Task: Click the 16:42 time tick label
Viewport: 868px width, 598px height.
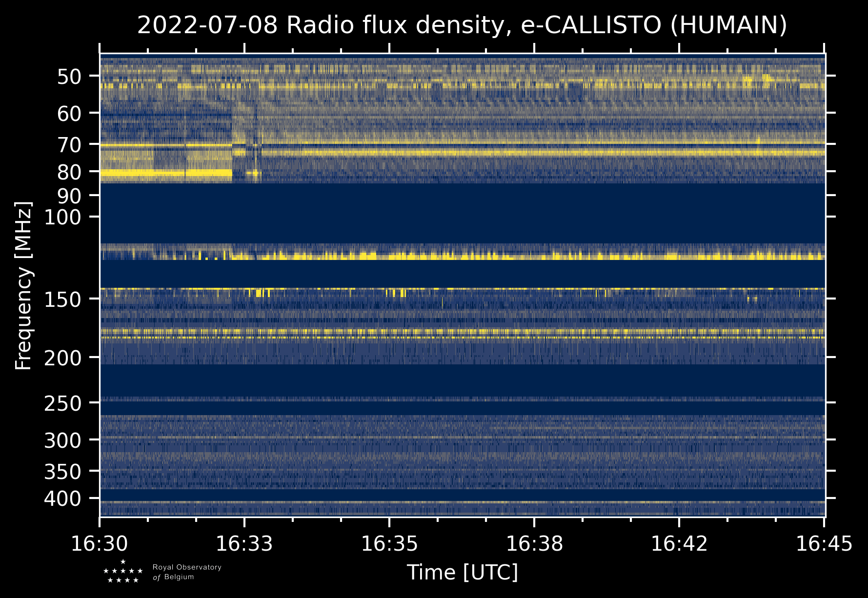Action: coord(679,544)
